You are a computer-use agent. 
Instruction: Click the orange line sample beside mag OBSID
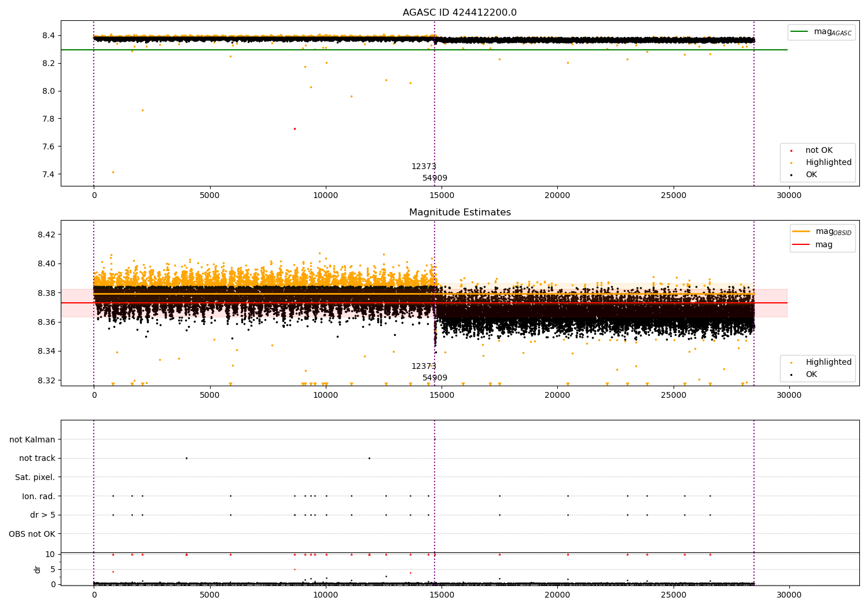click(x=801, y=232)
